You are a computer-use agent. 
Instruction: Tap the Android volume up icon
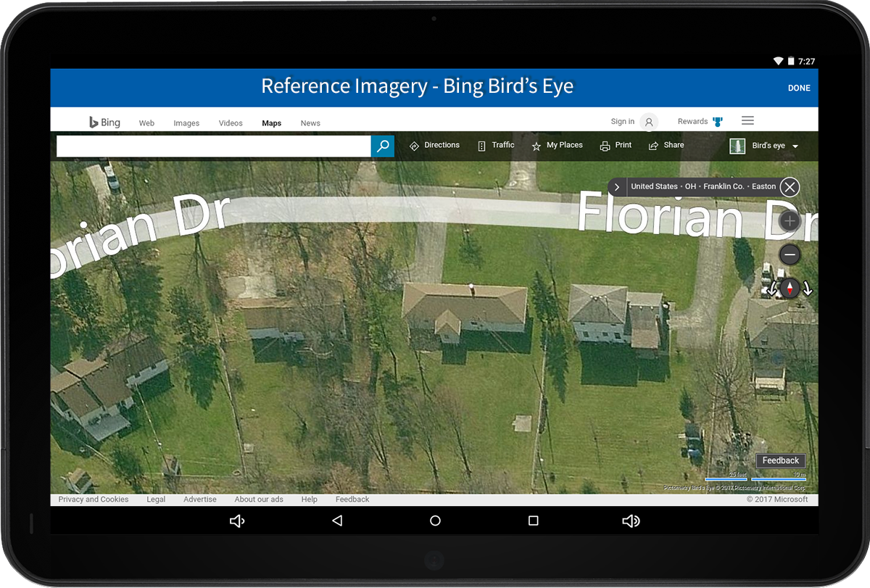(631, 521)
